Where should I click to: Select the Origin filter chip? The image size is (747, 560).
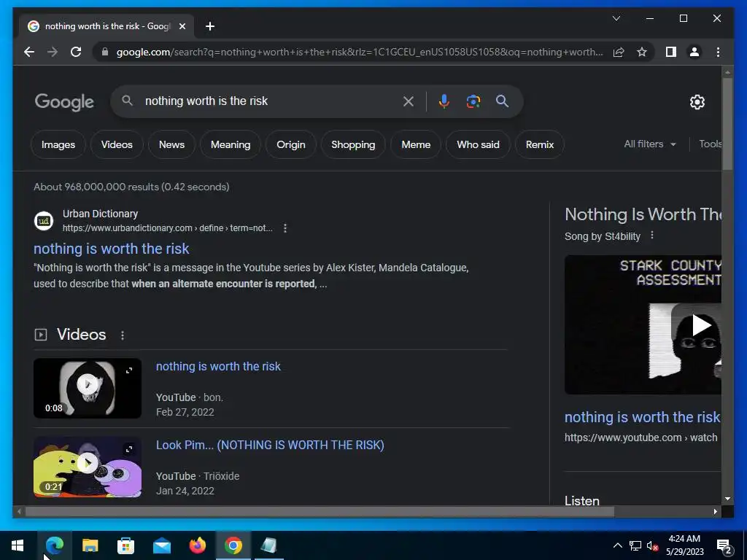tap(290, 144)
